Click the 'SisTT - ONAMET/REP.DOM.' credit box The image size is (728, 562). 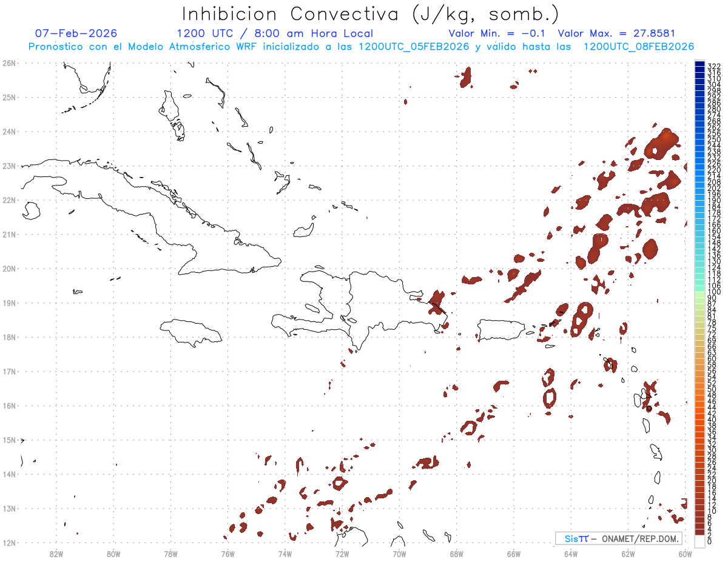618,538
